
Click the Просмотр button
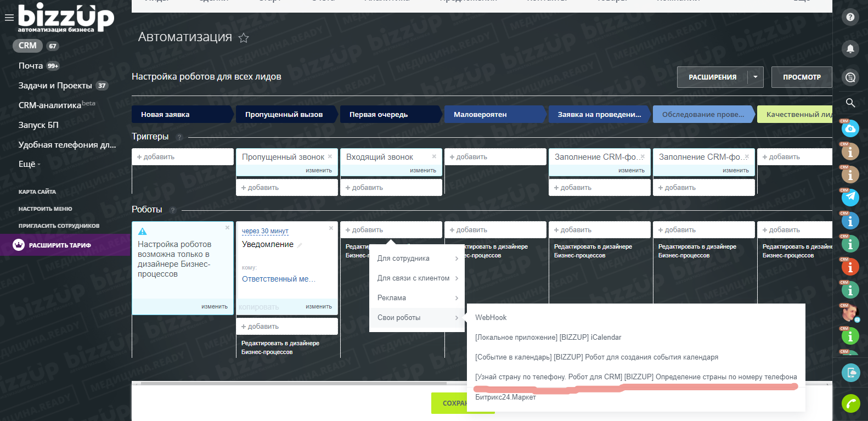pos(802,77)
